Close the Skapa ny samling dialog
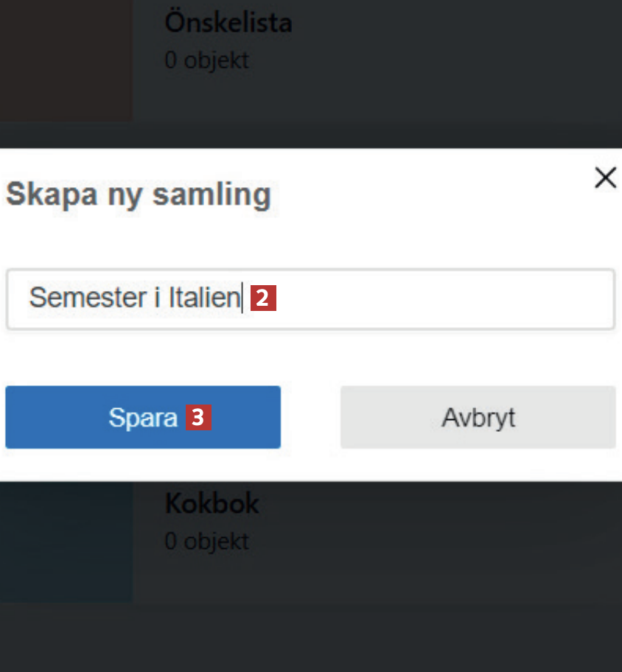The width and height of the screenshot is (622, 672). 605,178
